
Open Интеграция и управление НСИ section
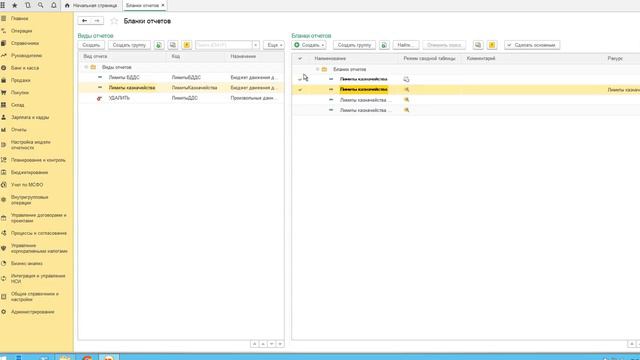(38, 278)
